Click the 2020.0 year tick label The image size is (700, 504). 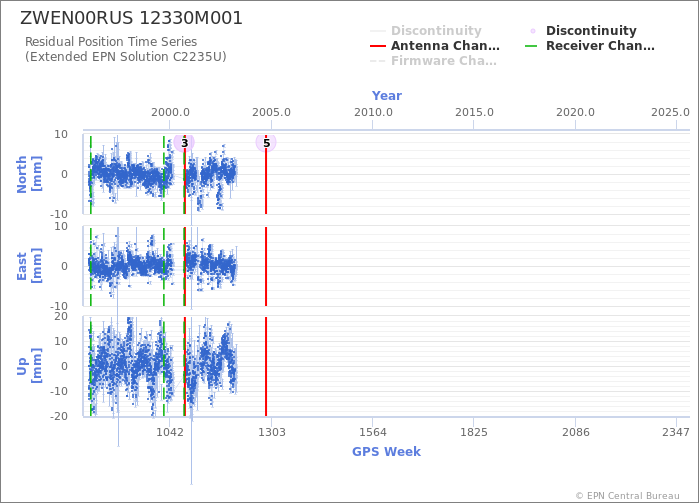575,112
